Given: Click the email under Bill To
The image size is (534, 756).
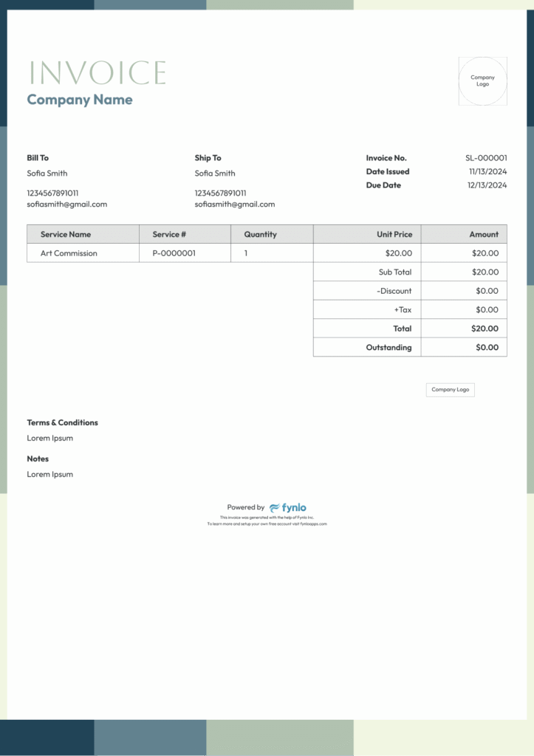Looking at the screenshot, I should click(67, 205).
